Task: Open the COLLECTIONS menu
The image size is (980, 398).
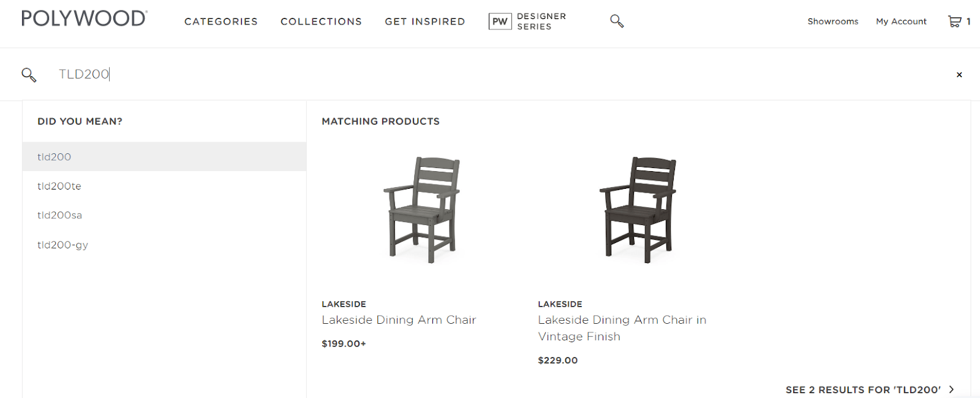Action: pyautogui.click(x=321, y=21)
